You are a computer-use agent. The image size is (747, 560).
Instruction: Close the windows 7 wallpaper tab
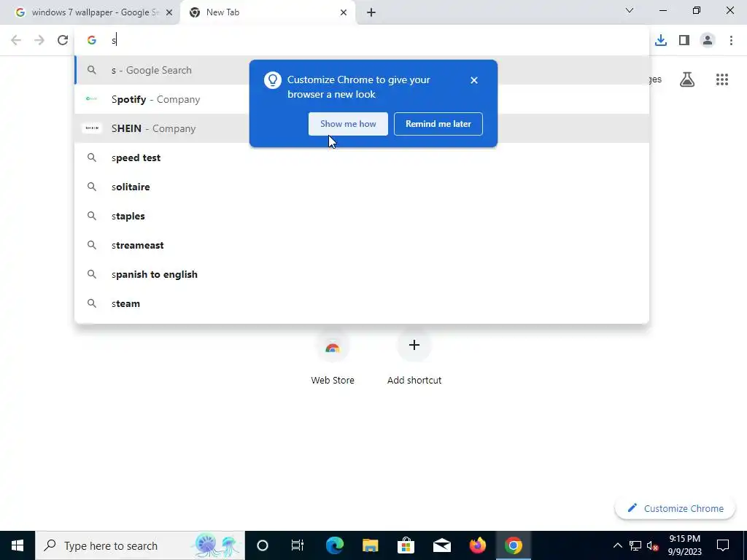coord(169,12)
